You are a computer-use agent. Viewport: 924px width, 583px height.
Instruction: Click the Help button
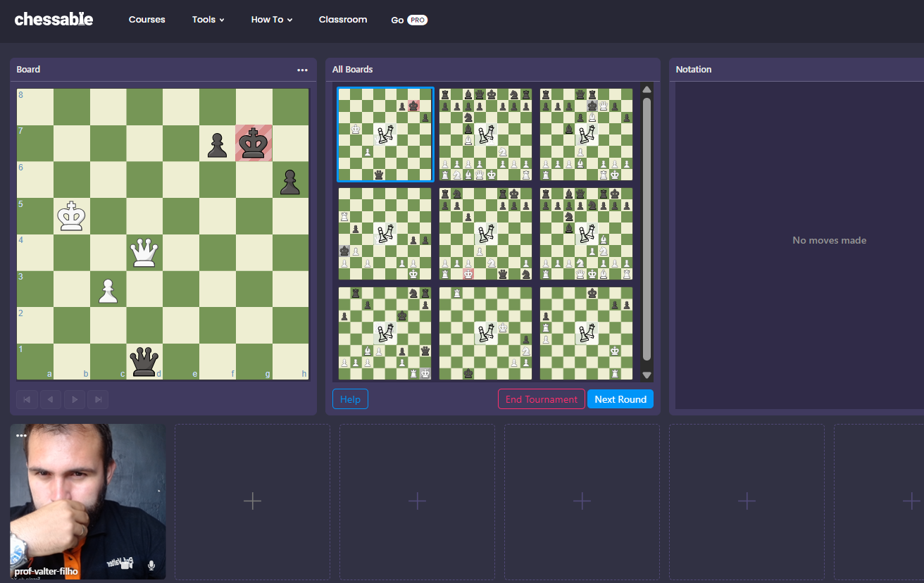click(350, 399)
